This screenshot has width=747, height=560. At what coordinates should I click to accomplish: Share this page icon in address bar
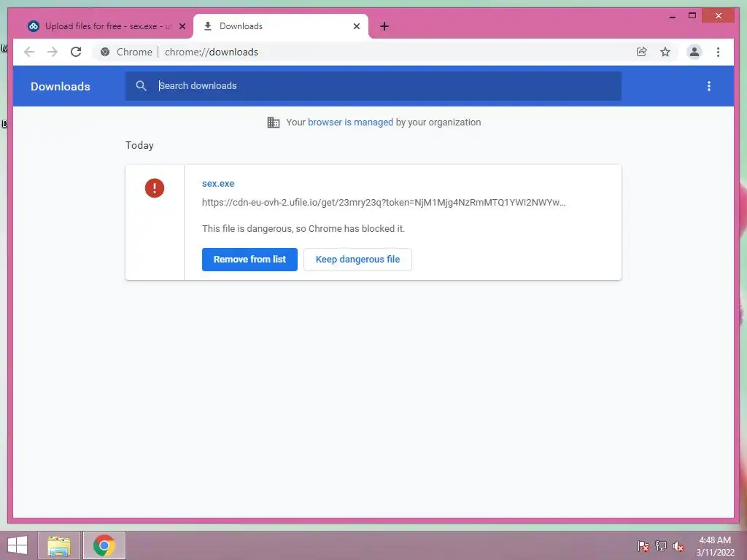[x=642, y=52]
